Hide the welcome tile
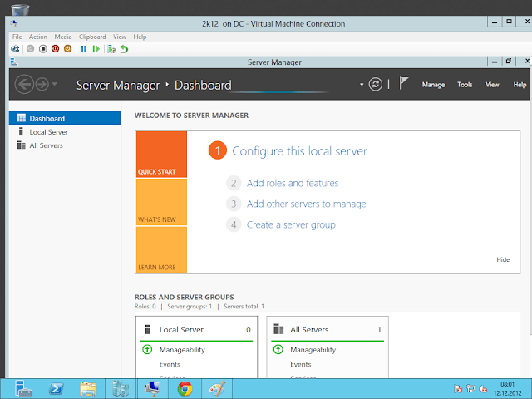 [503, 260]
